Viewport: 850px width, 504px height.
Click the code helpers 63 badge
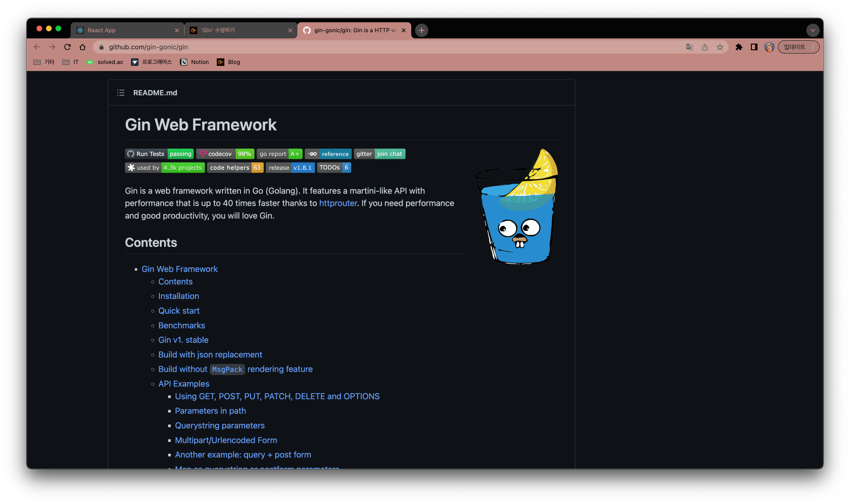[x=235, y=168]
